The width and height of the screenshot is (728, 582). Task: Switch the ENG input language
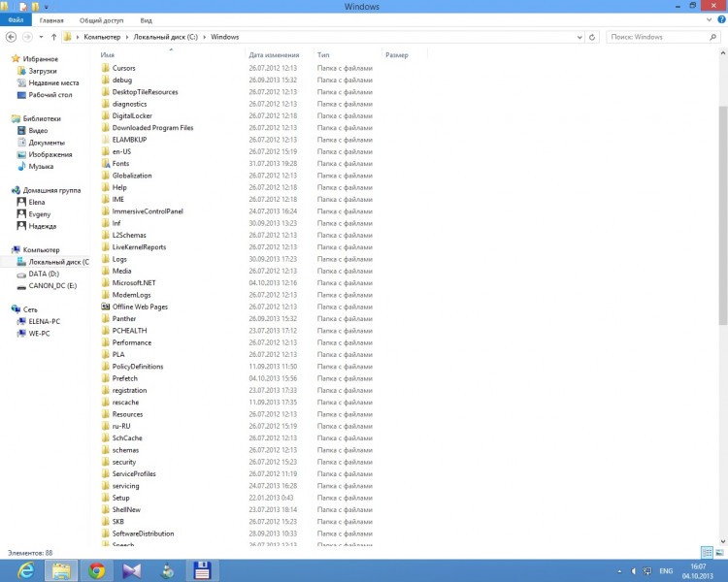tap(666, 571)
